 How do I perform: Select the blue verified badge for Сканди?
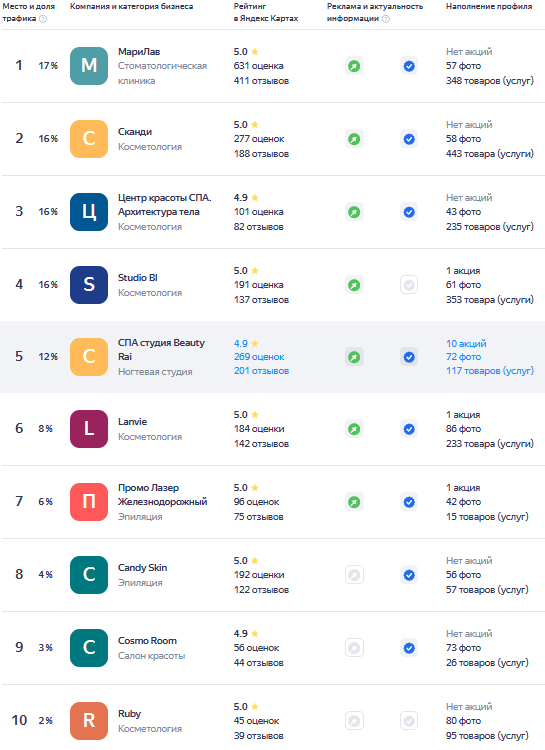[409, 139]
